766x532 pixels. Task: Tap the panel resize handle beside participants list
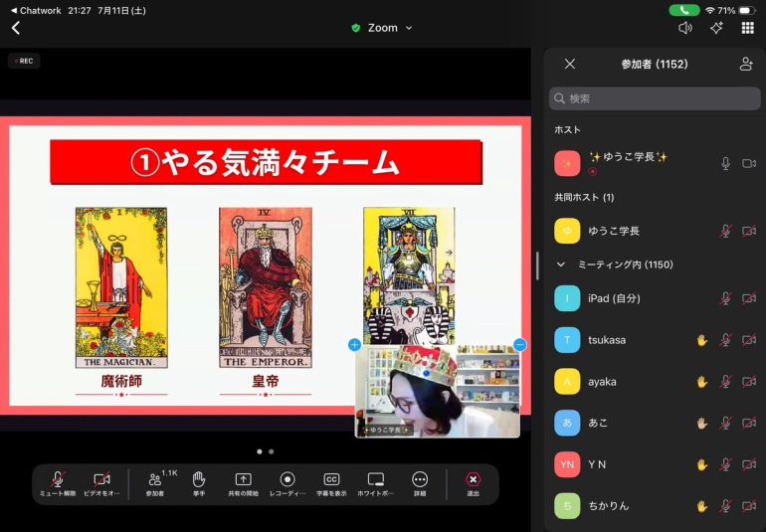tap(537, 266)
